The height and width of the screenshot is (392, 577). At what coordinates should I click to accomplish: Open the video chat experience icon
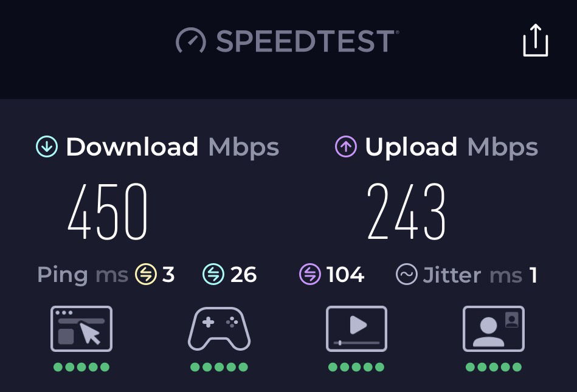click(494, 328)
